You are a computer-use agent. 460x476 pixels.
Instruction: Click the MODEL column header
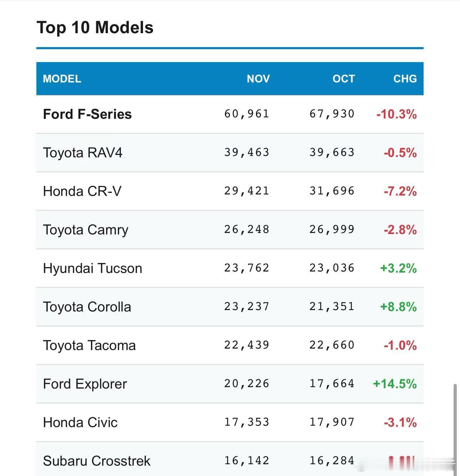click(x=62, y=79)
